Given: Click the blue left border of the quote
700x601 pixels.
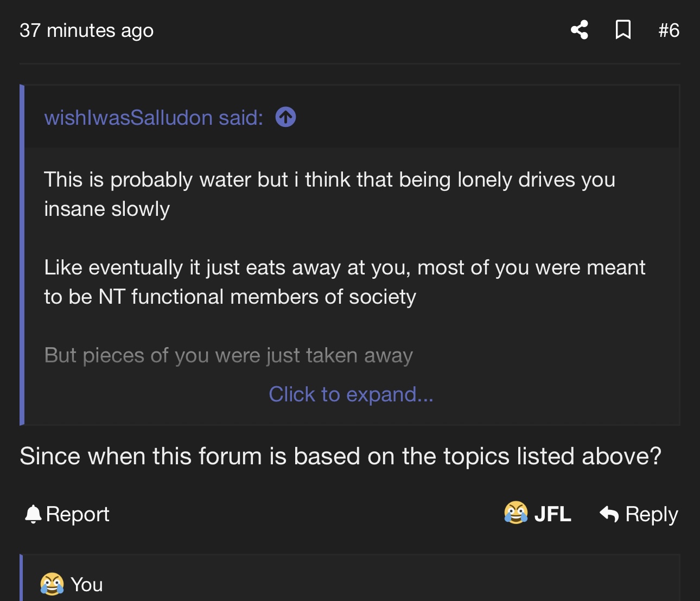Looking at the screenshot, I should coord(22,255).
